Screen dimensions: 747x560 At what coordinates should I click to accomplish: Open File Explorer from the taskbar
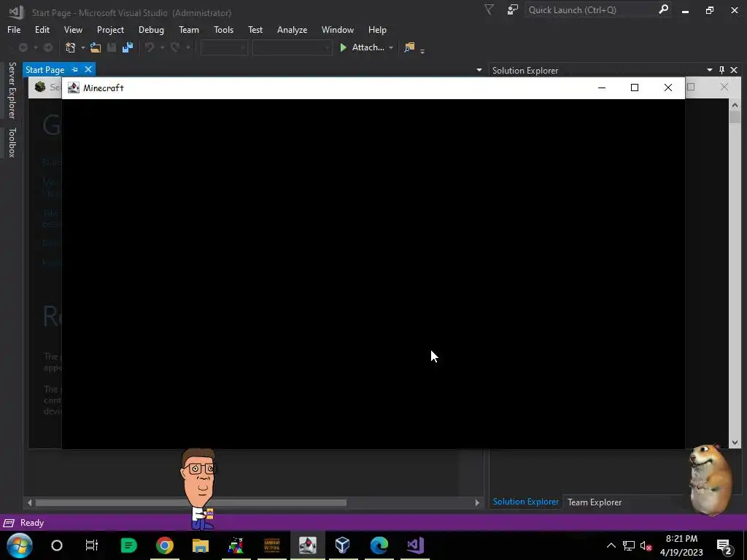tap(201, 545)
